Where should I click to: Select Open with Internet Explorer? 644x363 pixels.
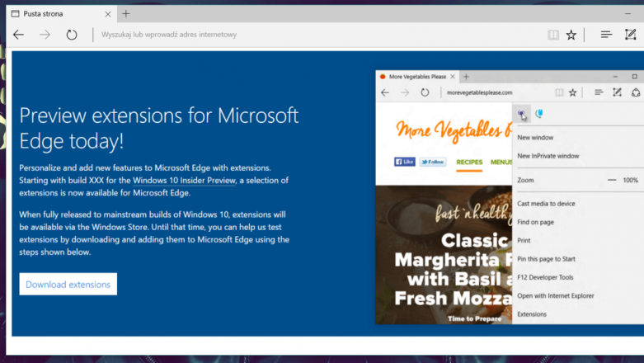tap(556, 296)
